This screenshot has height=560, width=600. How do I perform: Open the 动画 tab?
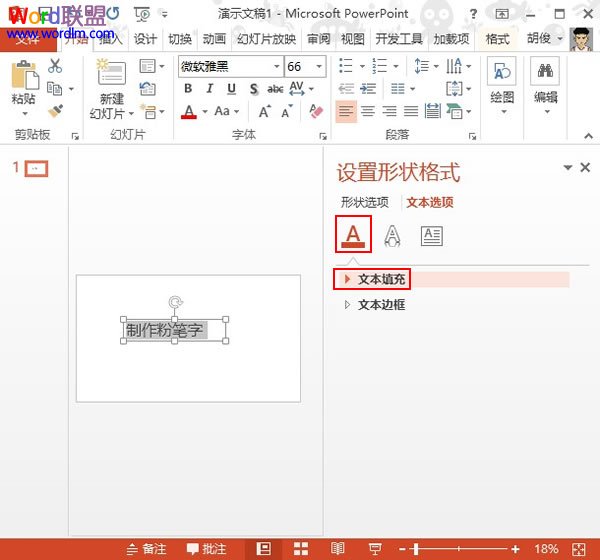(x=214, y=39)
